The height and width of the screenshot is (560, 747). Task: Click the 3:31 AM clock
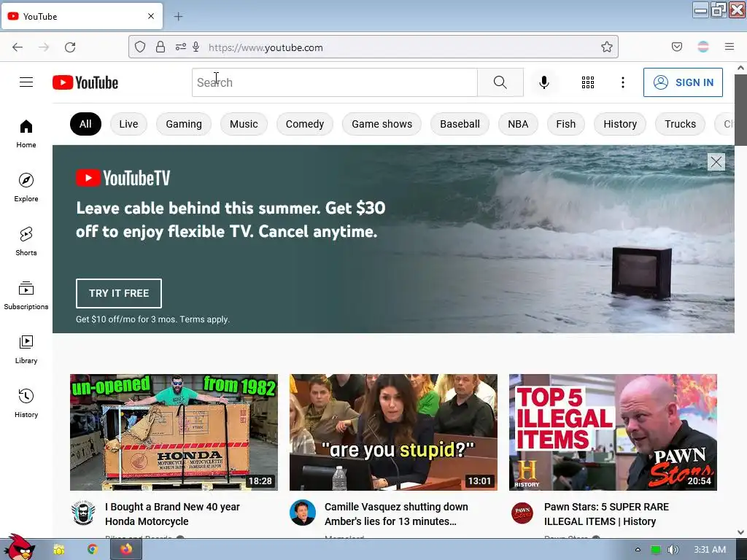tap(710, 550)
